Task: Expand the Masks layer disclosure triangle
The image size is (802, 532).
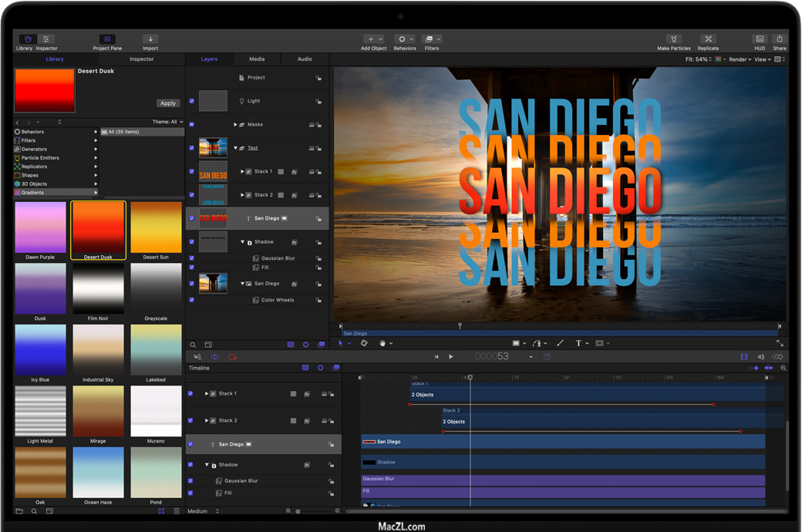Action: 235,124
